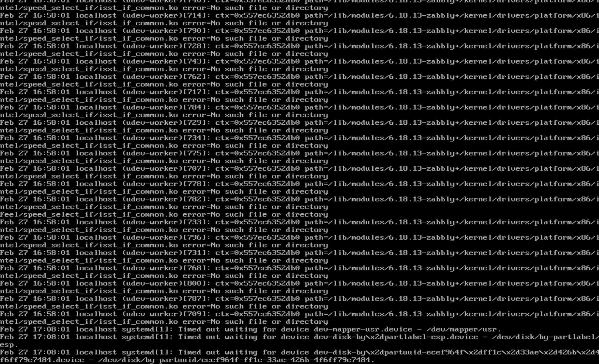
Task: Click the line starting with Feel/speed_select_if
Action: 164,215
